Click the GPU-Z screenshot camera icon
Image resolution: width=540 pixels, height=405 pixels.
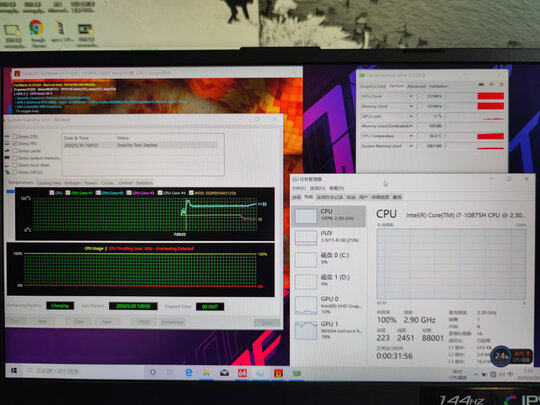(x=481, y=84)
